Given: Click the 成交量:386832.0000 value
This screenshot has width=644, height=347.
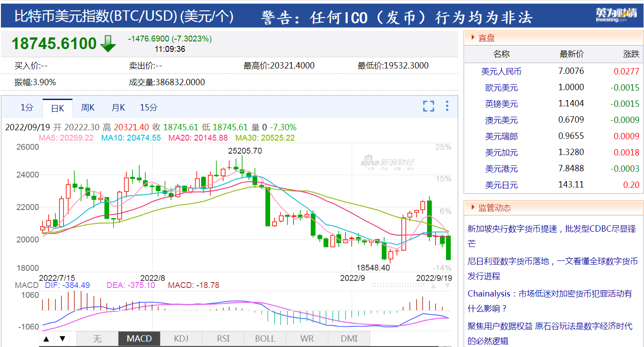Looking at the screenshot, I should pos(167,82).
